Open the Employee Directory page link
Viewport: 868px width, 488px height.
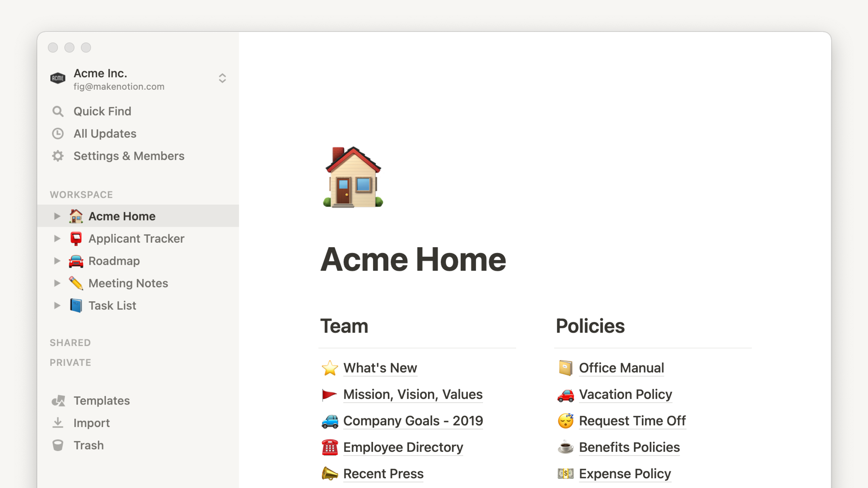tap(403, 447)
